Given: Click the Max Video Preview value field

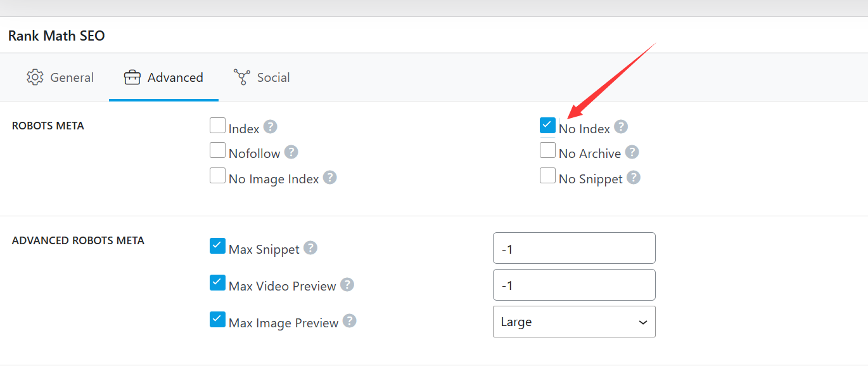Looking at the screenshot, I should tap(573, 285).
